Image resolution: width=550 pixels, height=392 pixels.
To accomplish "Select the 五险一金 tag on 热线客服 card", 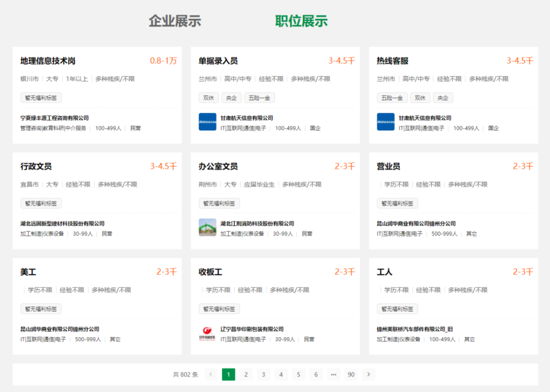I will point(392,97).
